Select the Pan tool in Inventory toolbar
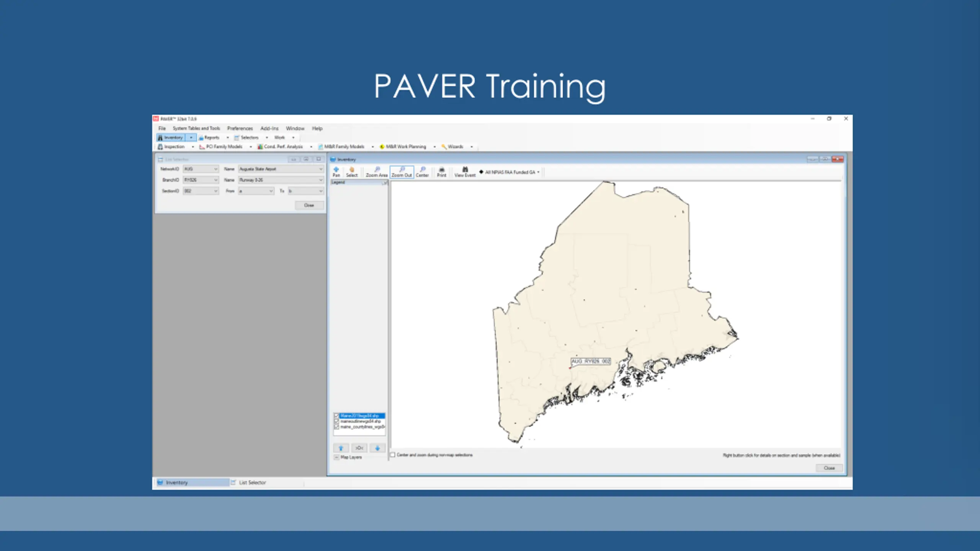The height and width of the screenshot is (551, 980). 336,172
